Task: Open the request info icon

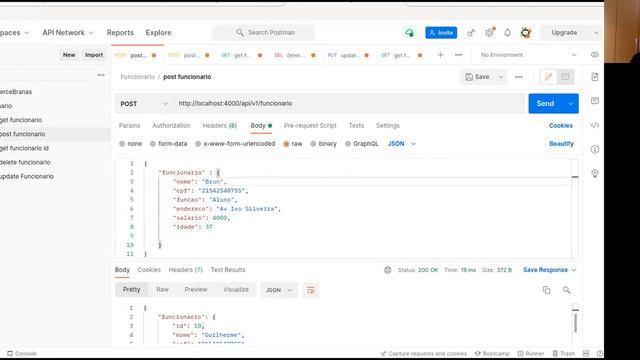Action: point(595,149)
